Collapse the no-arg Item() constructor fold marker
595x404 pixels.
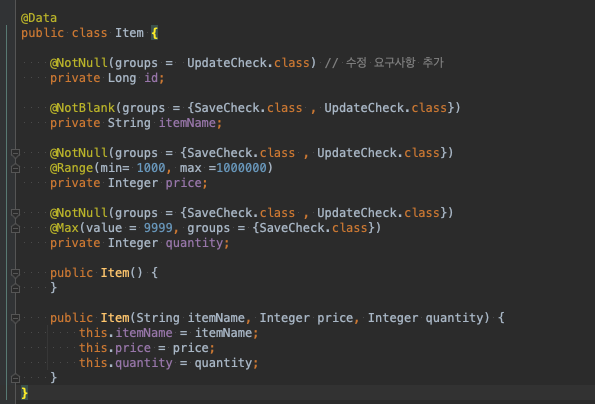click(x=15, y=273)
